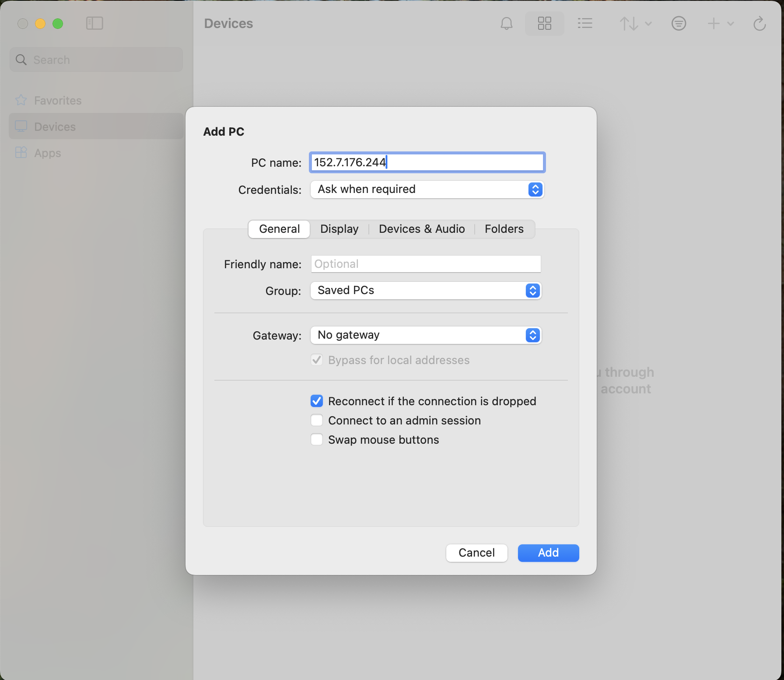The image size is (784, 680).
Task: Switch to list view icon
Action: [584, 24]
